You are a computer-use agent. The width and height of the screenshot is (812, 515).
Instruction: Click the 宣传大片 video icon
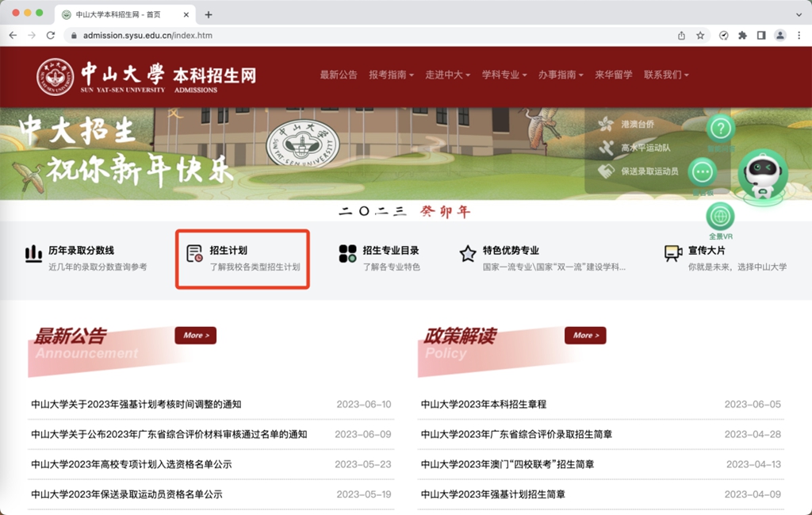click(673, 253)
